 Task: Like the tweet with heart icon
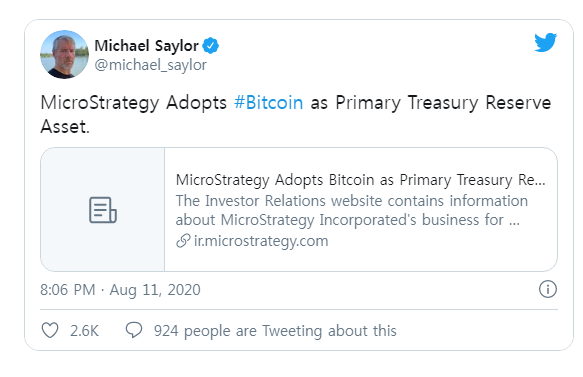point(50,330)
